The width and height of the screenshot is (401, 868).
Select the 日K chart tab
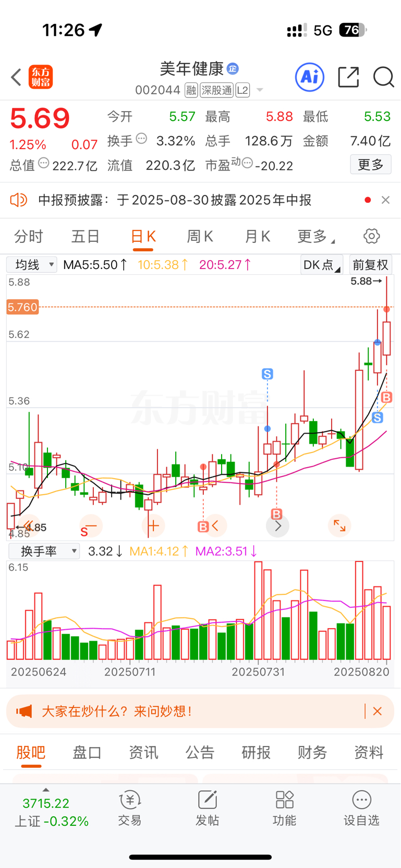143,237
